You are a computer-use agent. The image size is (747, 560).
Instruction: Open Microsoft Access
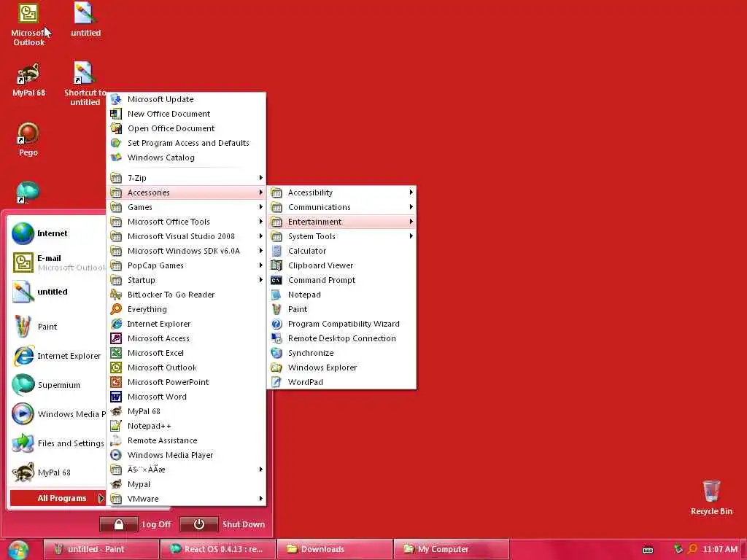[x=186, y=338]
